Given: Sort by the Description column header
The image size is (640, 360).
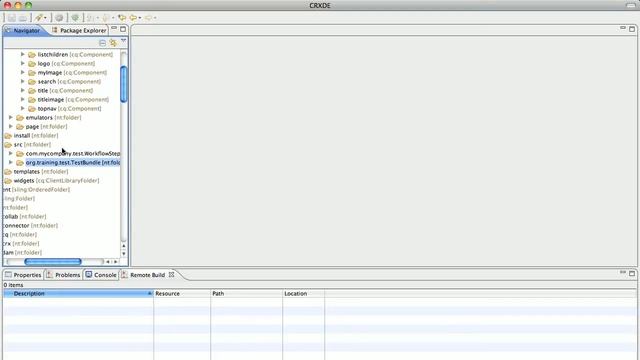Looking at the screenshot, I should click(78, 293).
